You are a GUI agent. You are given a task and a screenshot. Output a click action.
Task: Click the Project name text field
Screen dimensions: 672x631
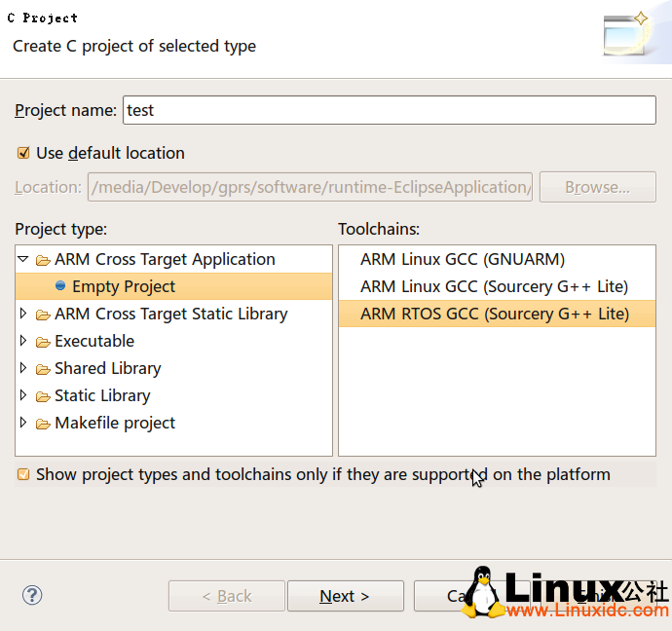(x=390, y=110)
